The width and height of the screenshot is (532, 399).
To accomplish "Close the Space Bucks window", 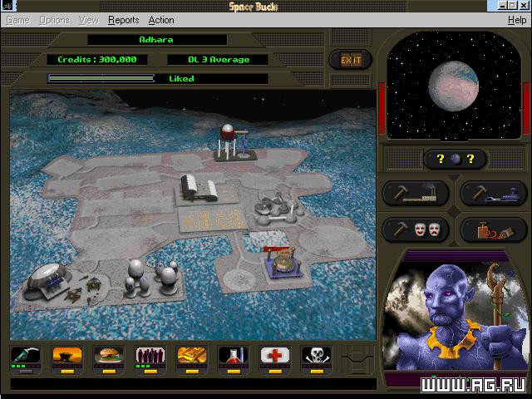I will [x=524, y=6].
